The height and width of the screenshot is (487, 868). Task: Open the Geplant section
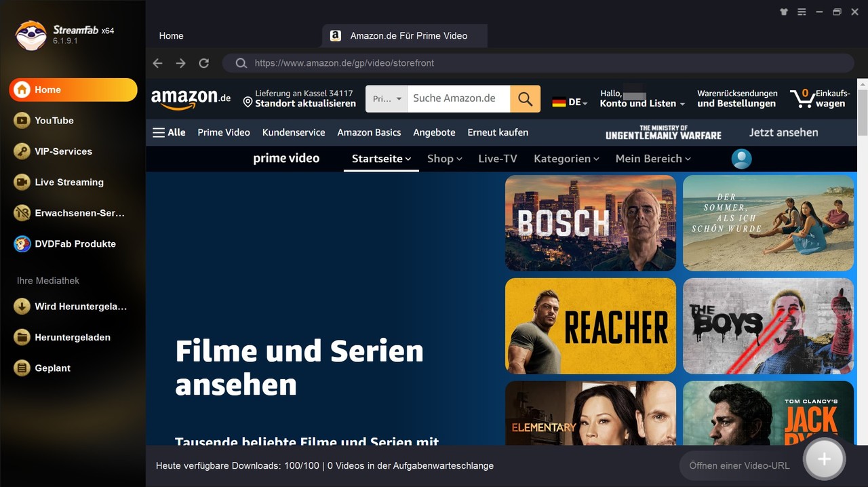(x=52, y=368)
